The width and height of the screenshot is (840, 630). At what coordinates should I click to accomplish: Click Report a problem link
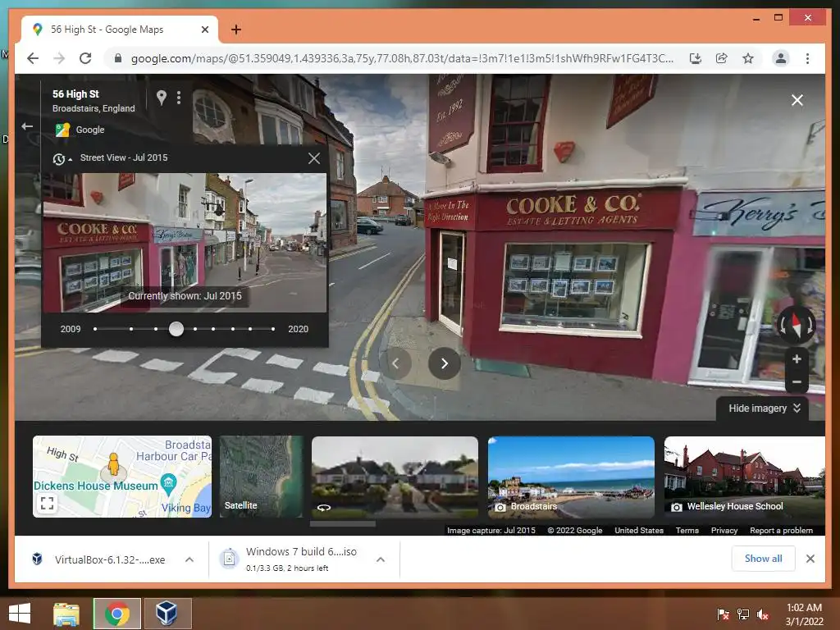click(x=781, y=531)
